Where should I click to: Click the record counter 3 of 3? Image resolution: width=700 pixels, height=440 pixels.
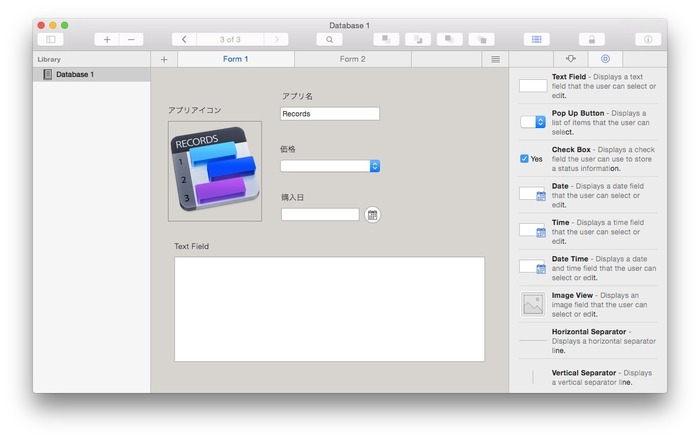[230, 39]
